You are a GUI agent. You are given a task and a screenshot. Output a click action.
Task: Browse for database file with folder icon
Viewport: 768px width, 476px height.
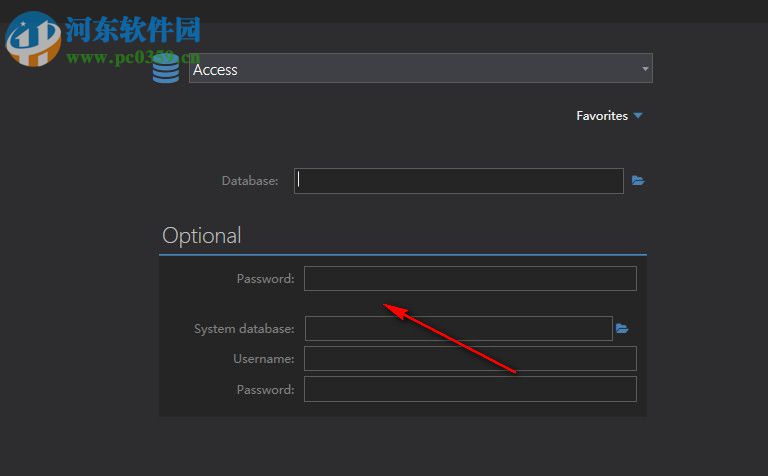coord(638,181)
